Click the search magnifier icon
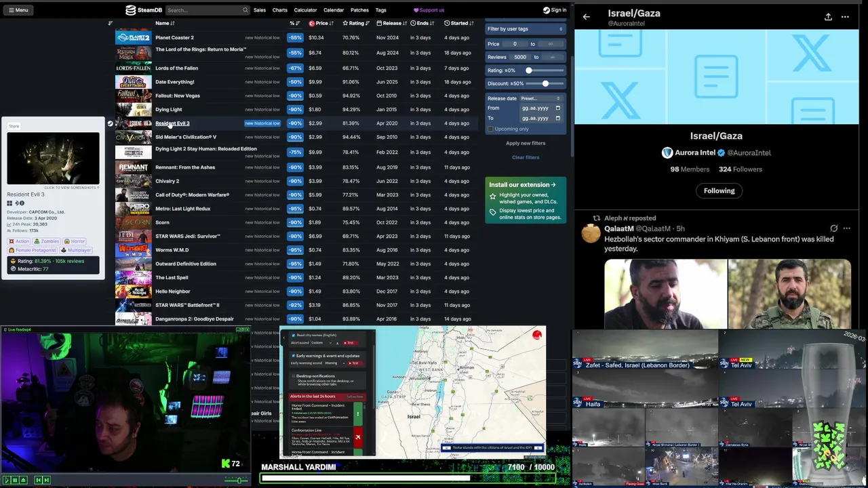868x488 pixels. [245, 10]
